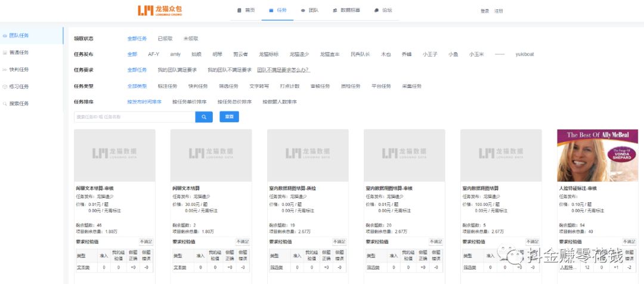Select 快判任务 in the 任务类型 row
The image size is (644, 284).
pyautogui.click(x=198, y=87)
